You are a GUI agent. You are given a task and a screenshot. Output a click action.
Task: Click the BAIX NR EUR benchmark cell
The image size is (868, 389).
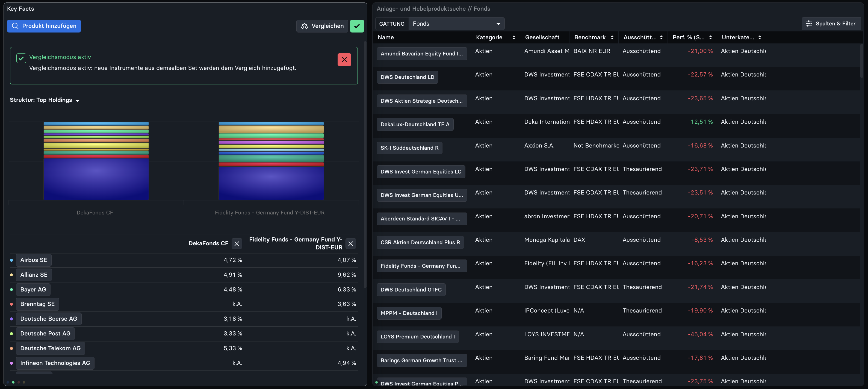tap(592, 51)
